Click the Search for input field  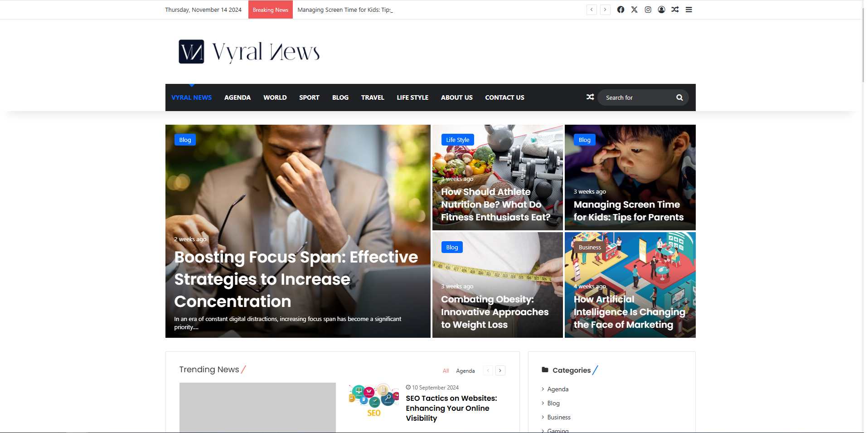pos(637,97)
